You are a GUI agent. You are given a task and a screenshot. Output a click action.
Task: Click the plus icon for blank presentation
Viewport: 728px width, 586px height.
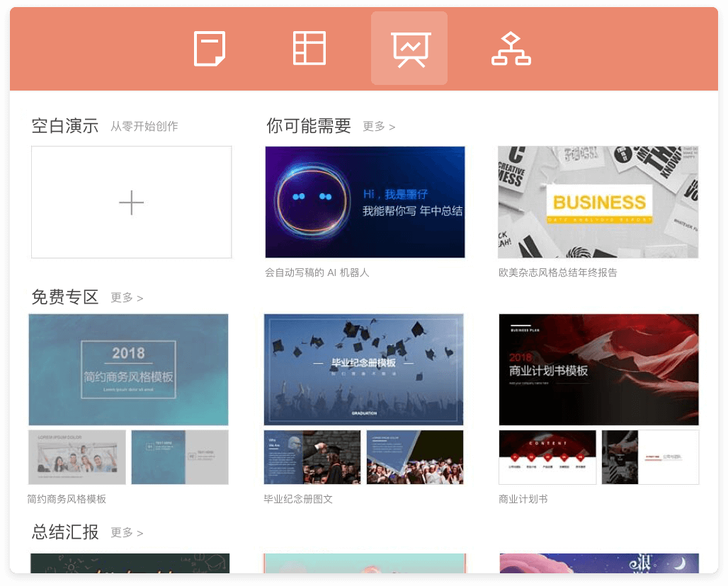point(132,202)
